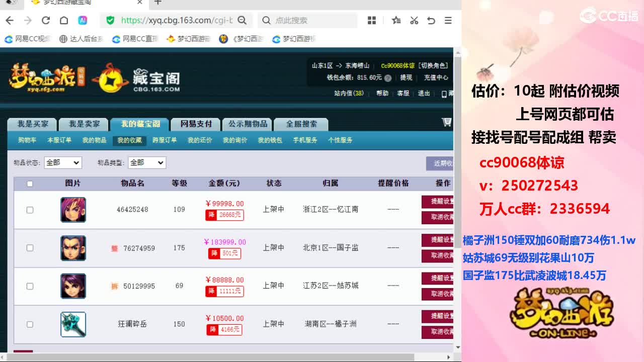Click the browser reload icon
The height and width of the screenshot is (362, 644).
[46, 20]
